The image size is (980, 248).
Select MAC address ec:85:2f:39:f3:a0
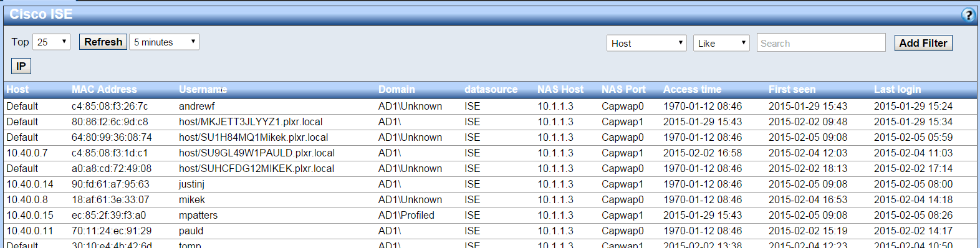click(108, 215)
